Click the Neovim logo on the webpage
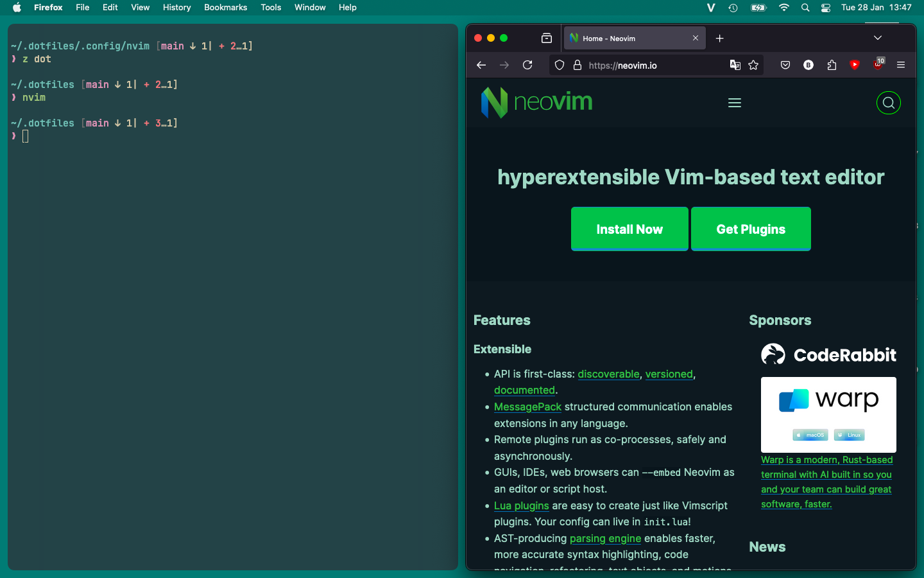 tap(536, 102)
